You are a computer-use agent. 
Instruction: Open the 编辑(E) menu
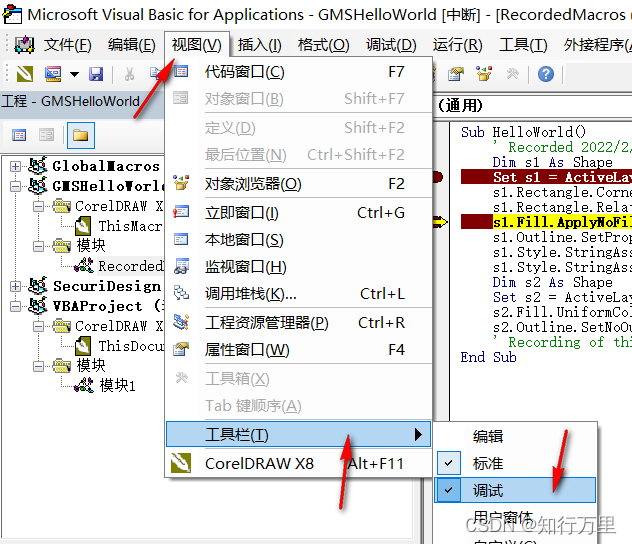[131, 45]
